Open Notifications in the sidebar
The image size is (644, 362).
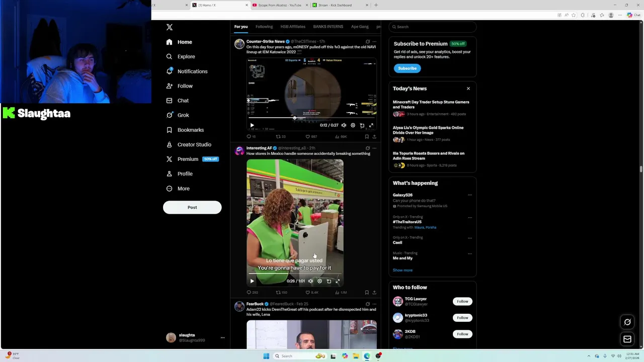click(x=187, y=71)
